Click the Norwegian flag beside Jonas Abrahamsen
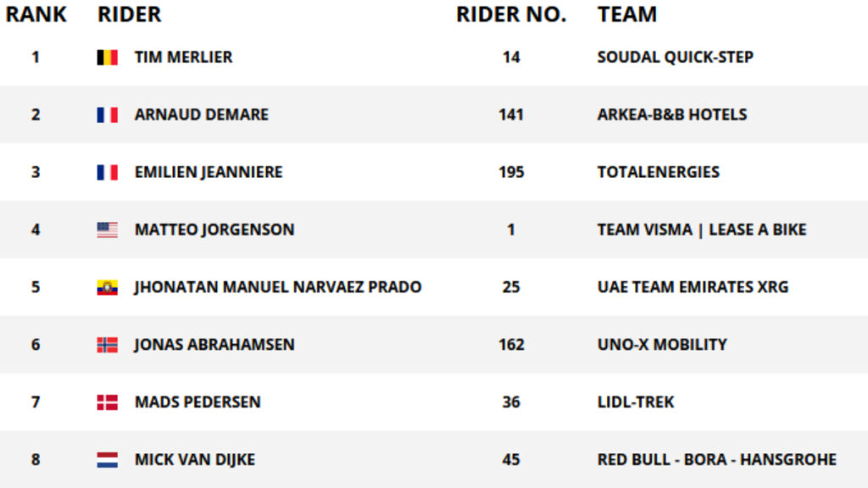The height and width of the screenshot is (488, 868). click(108, 345)
